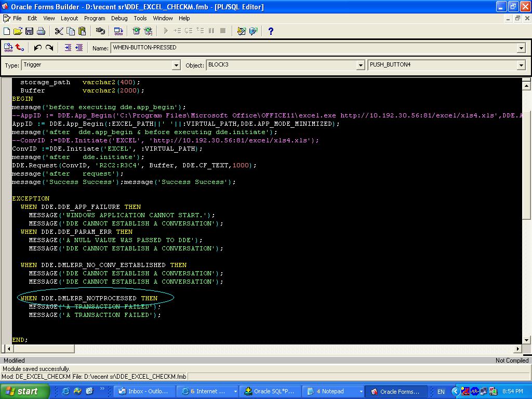The height and width of the screenshot is (399, 532).
Task: Click the EXCEPTION keyword in code
Action: tap(31, 198)
